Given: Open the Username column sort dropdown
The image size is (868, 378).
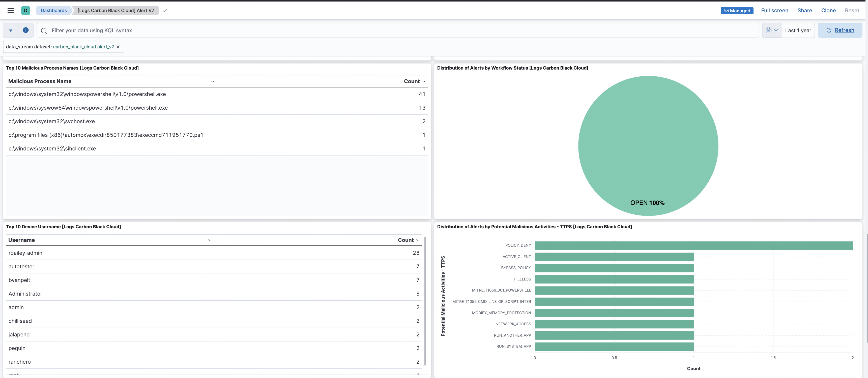Looking at the screenshot, I should 209,240.
